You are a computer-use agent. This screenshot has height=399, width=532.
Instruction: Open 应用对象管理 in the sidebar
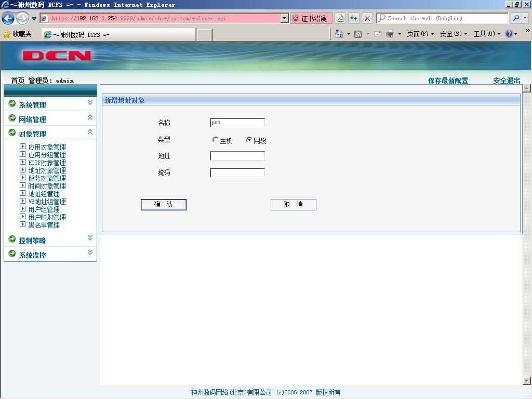(47, 147)
